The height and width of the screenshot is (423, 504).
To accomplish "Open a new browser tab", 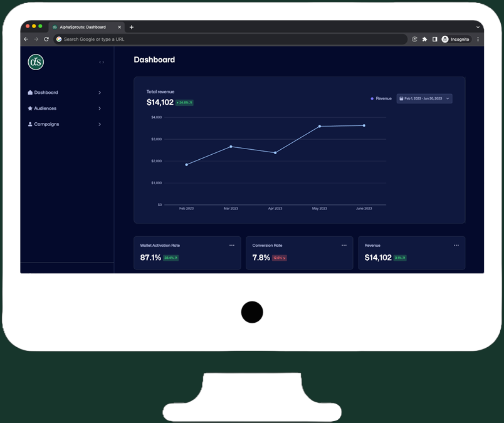I will click(132, 27).
